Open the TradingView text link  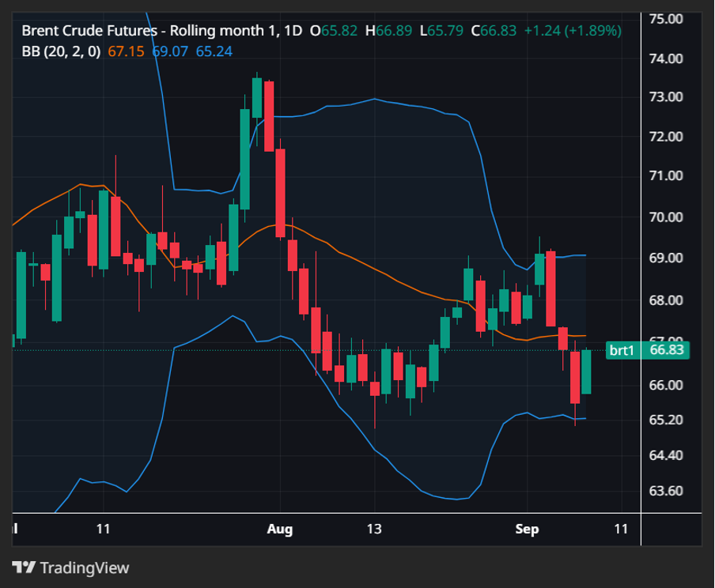click(84, 567)
